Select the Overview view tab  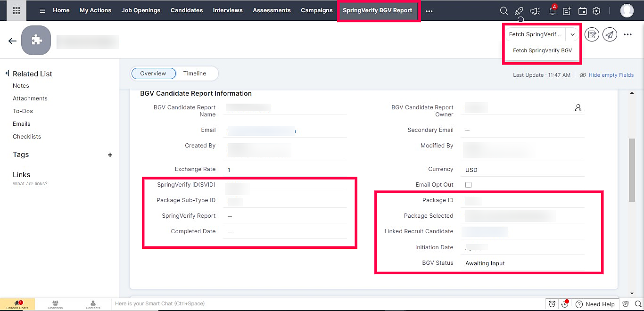point(153,74)
